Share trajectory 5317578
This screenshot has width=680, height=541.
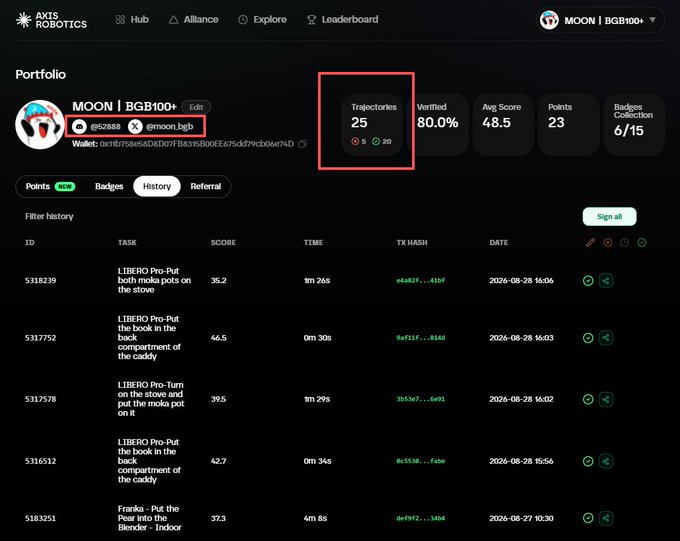click(x=606, y=399)
